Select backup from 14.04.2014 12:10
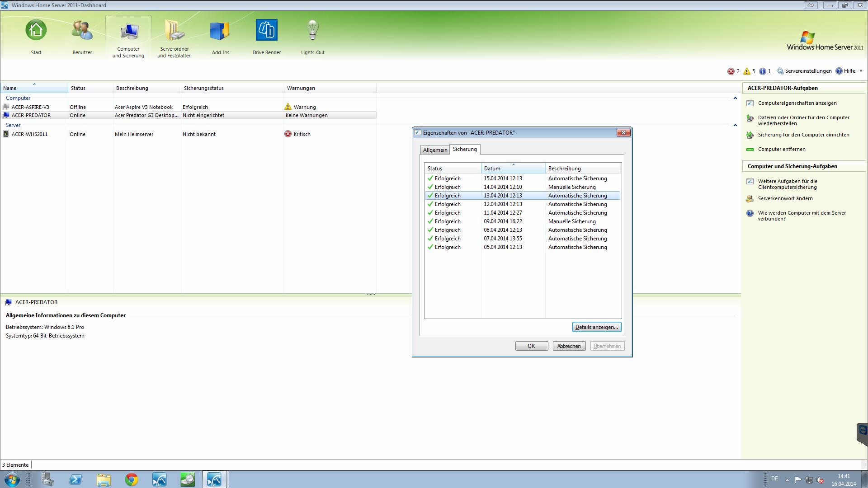Screen dimensions: 868x488 [523, 187]
